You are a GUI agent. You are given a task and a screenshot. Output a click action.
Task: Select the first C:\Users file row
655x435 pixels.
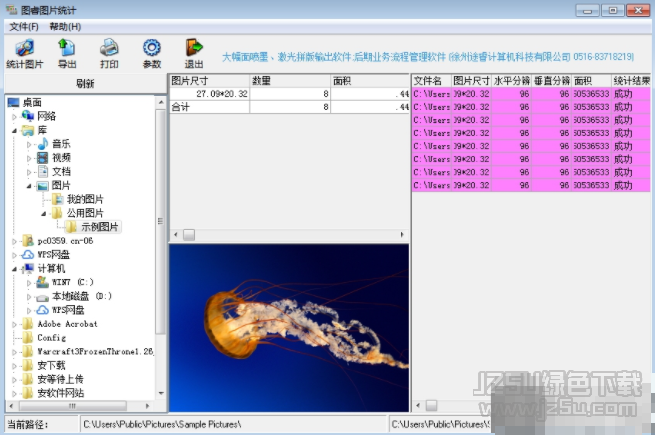[x=531, y=94]
